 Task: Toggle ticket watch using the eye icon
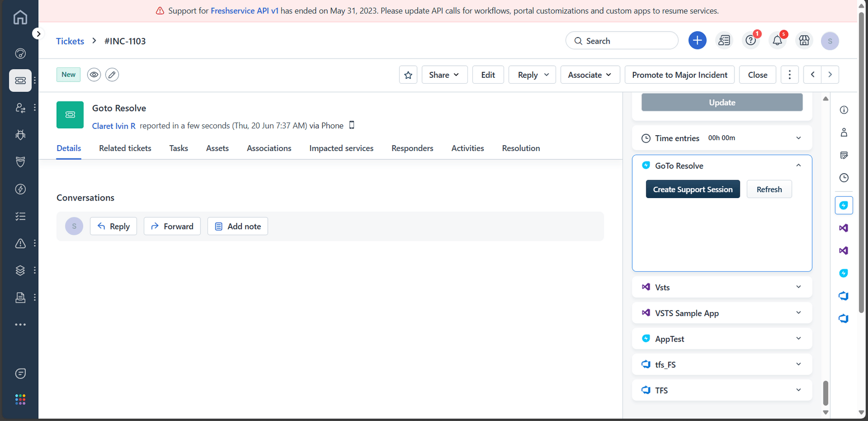tap(94, 75)
